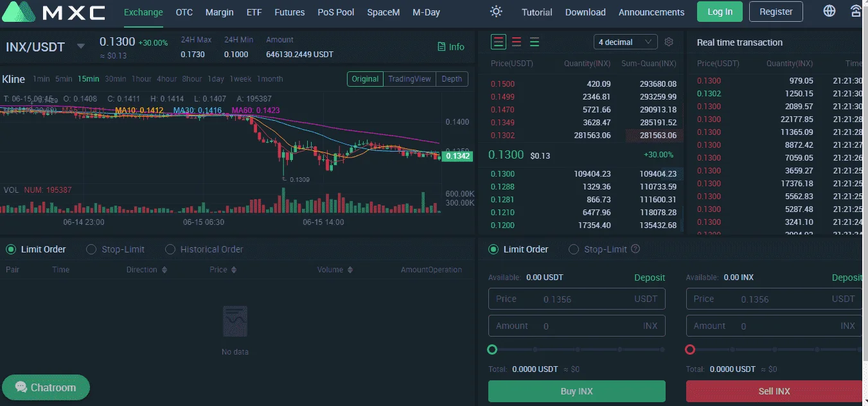
Task: Select Historical Order radio button
Action: click(170, 249)
